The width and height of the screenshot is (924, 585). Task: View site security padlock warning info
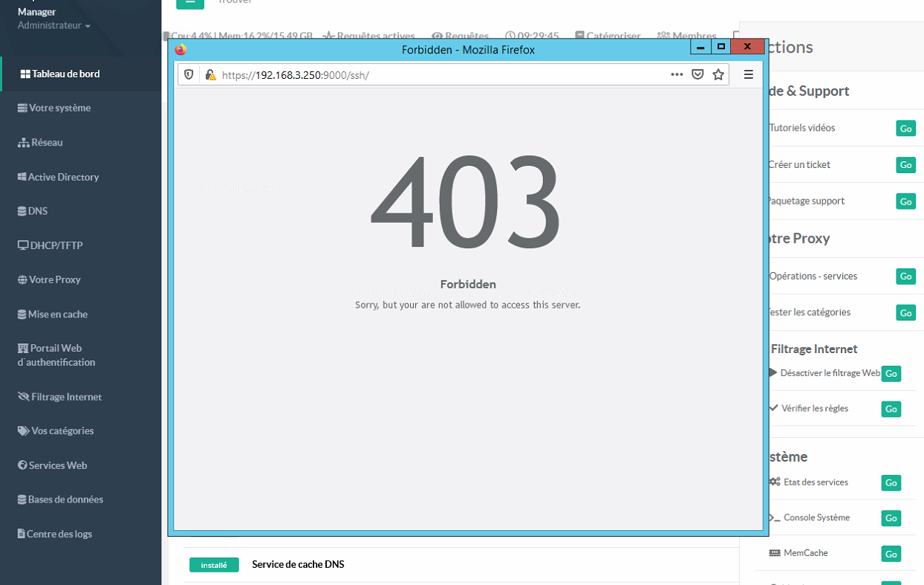tap(210, 74)
